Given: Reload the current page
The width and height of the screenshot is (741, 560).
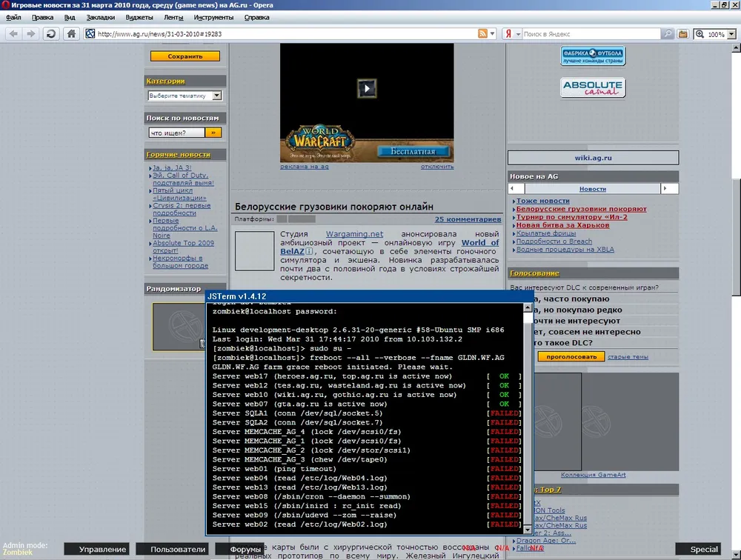Looking at the screenshot, I should [x=51, y=34].
